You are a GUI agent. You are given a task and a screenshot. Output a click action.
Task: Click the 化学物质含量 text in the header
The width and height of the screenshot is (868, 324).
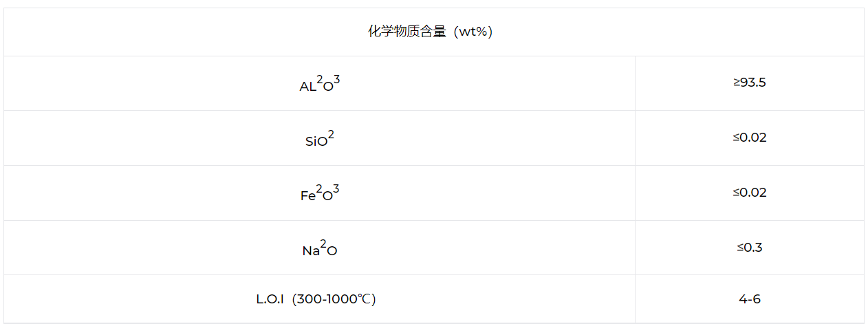pos(406,32)
